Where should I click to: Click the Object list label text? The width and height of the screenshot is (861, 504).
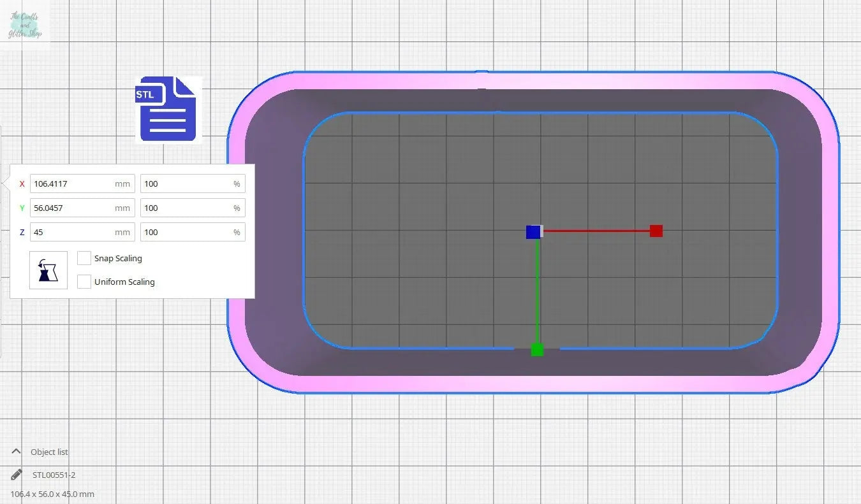click(x=49, y=452)
